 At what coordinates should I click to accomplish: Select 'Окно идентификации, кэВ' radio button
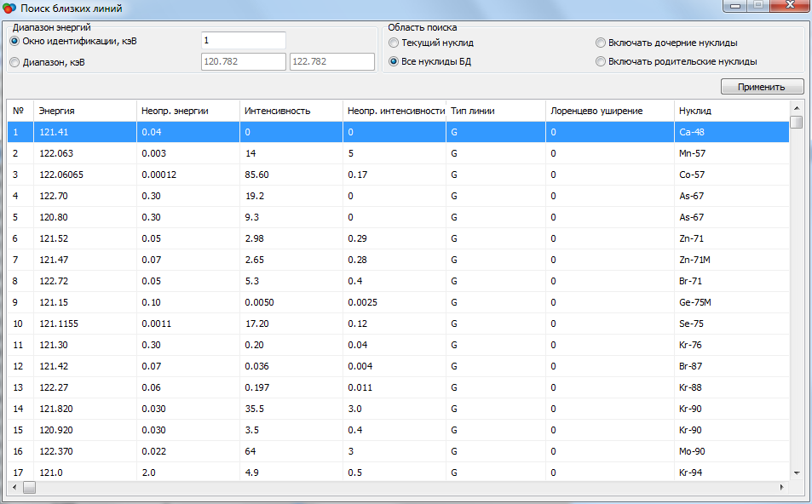pyautogui.click(x=14, y=42)
